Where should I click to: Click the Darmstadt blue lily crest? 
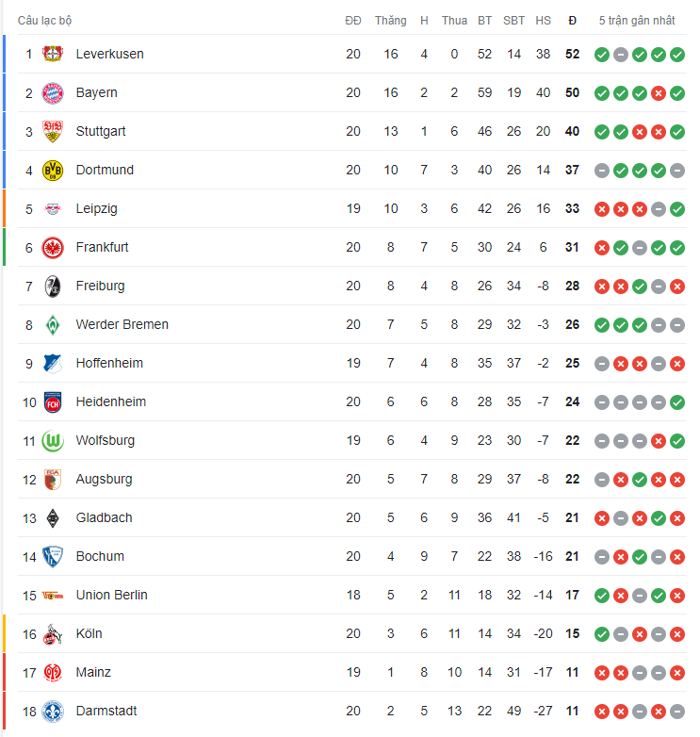click(x=53, y=712)
